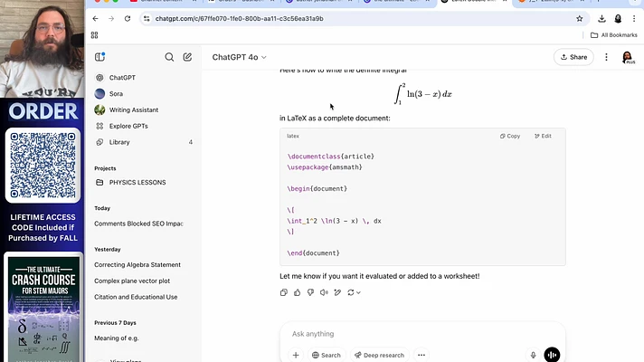Collapse the ChatGPT sidebar
This screenshot has width=644, height=362.
[x=99, y=57]
